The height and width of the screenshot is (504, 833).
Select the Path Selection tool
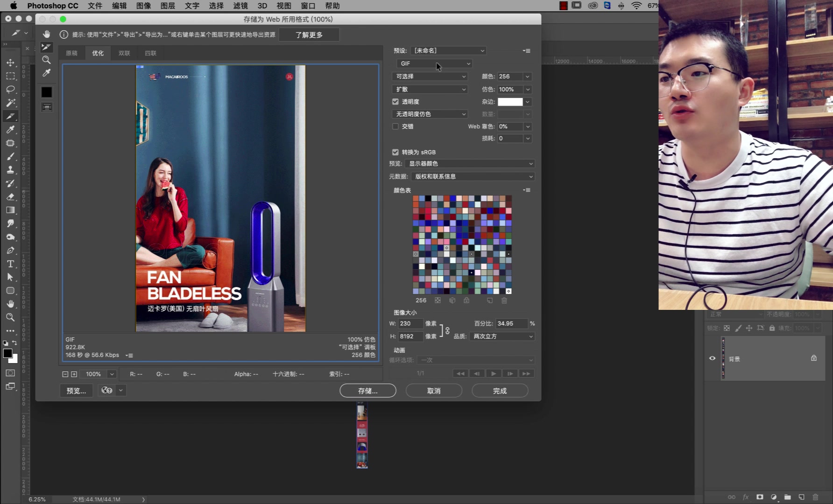coord(10,277)
